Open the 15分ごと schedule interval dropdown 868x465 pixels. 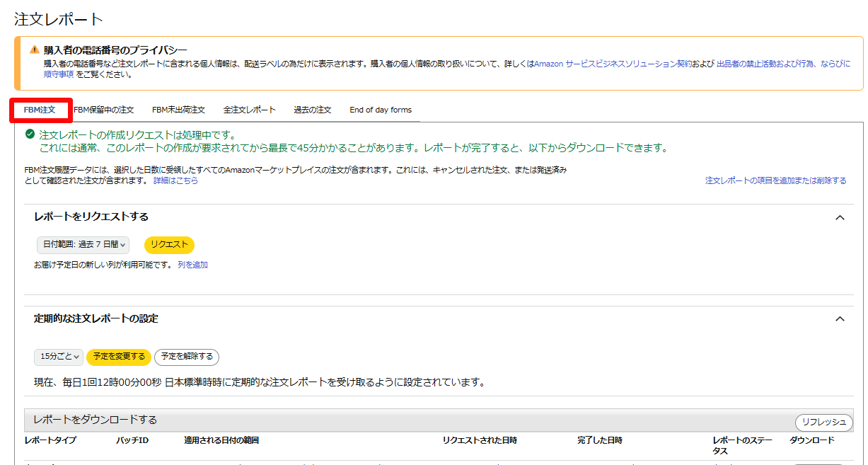[58, 357]
